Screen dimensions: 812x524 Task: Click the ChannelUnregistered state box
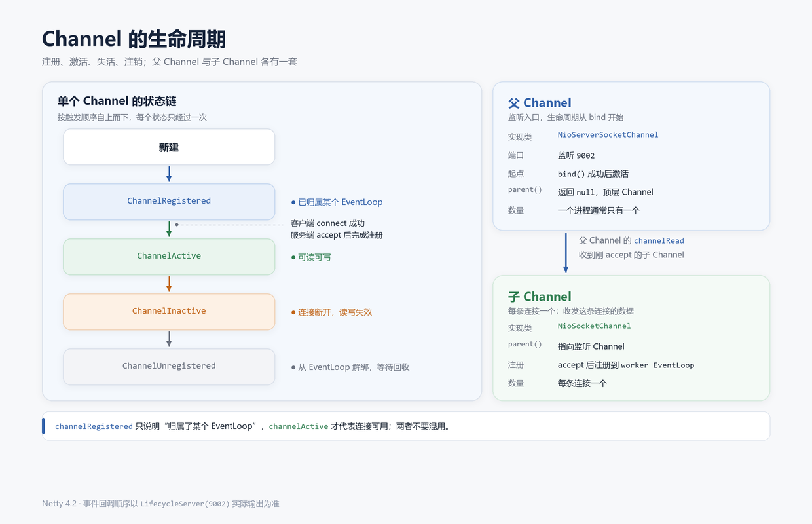click(x=169, y=367)
